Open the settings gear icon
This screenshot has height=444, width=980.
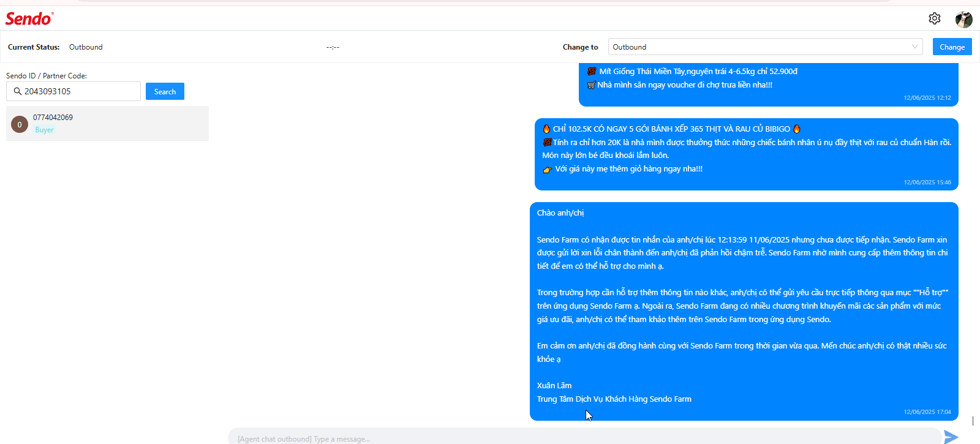(x=934, y=18)
